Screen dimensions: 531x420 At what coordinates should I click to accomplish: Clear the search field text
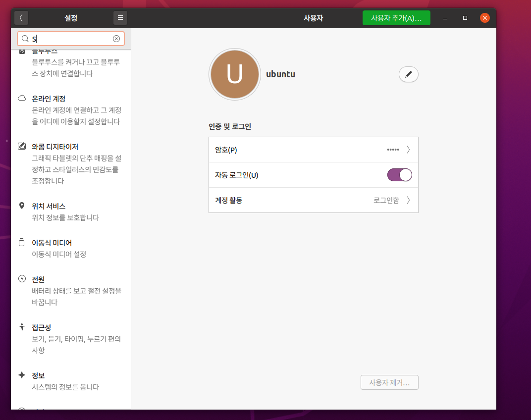pos(116,39)
